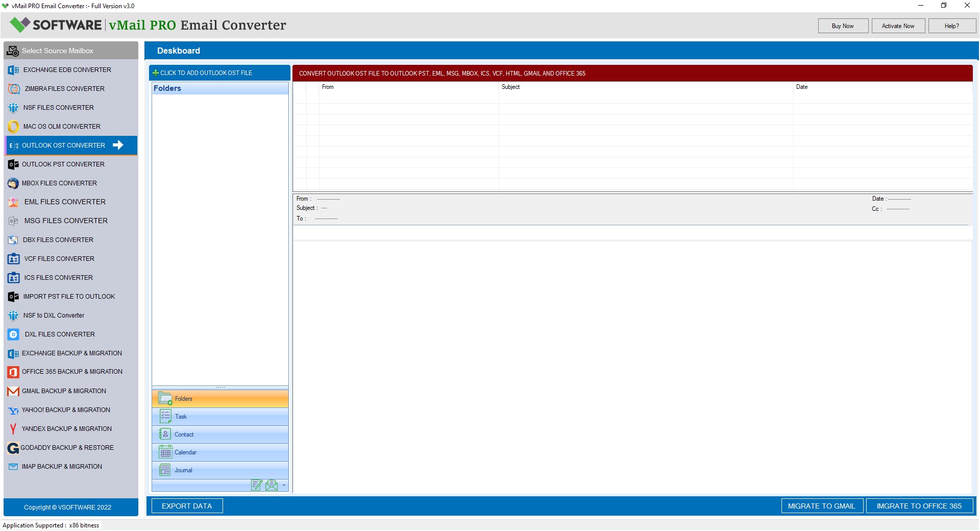Choose Exchange Backup & Migration

click(71, 353)
